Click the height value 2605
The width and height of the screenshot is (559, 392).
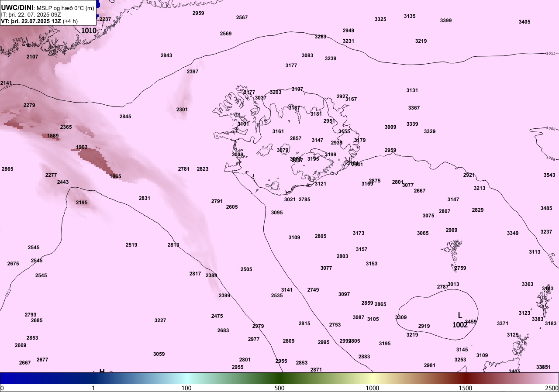click(x=232, y=207)
